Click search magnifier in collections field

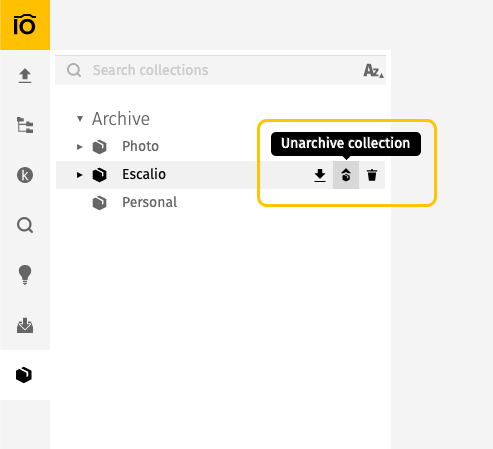click(74, 70)
